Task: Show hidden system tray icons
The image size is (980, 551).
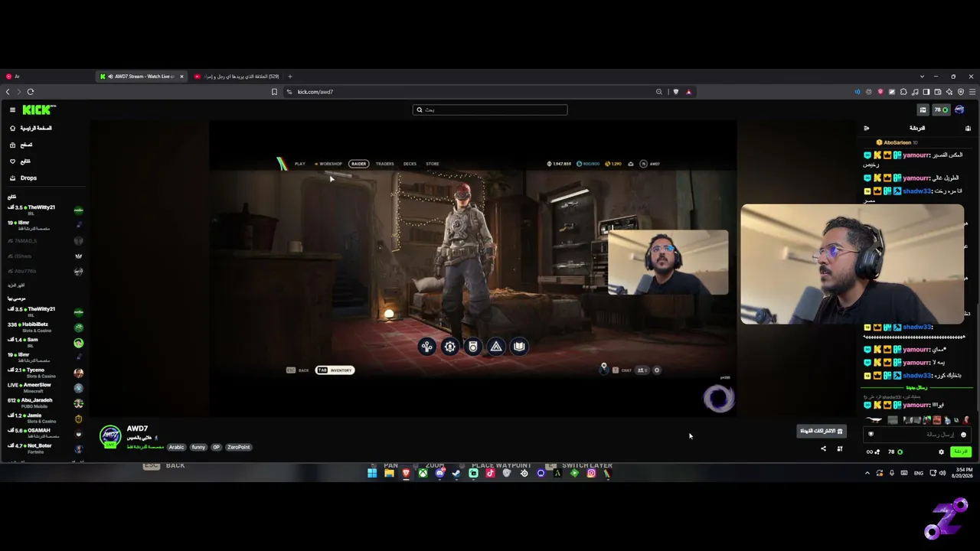Action: coord(867,474)
